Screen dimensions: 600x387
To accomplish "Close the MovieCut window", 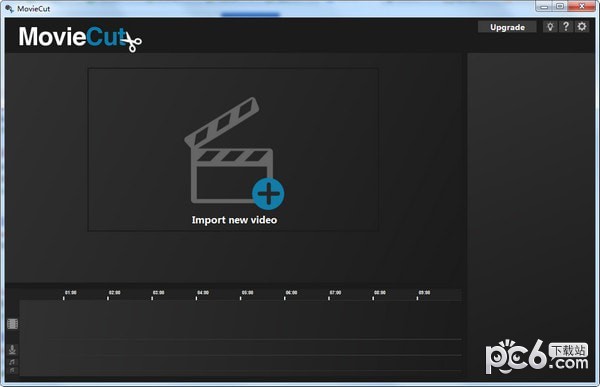I will click(581, 7).
